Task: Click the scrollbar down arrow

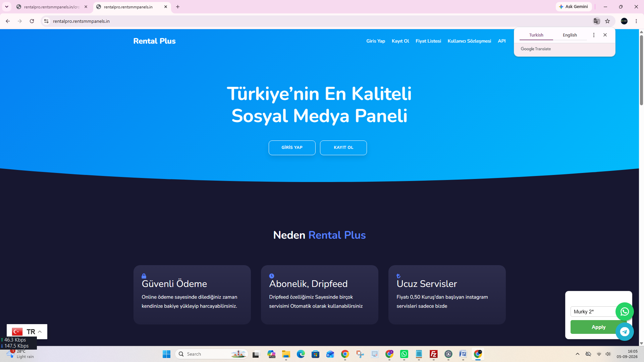Action: [641, 343]
